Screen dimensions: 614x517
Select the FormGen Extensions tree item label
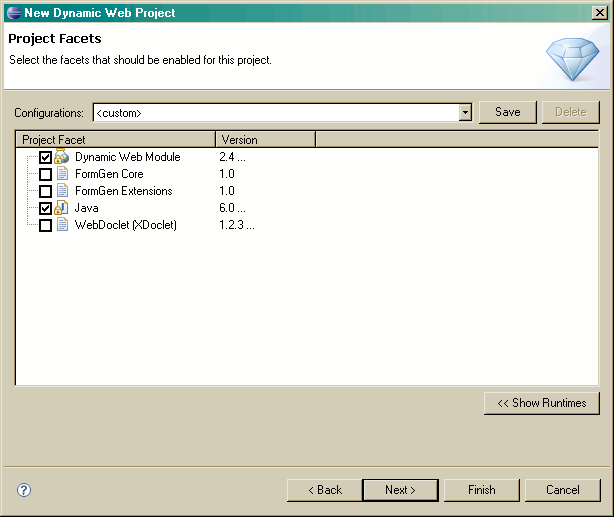tap(123, 191)
